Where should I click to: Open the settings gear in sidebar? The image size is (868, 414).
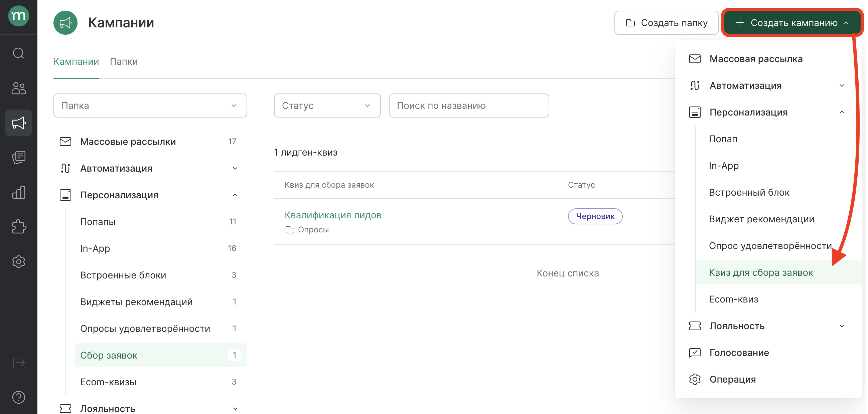tap(18, 262)
